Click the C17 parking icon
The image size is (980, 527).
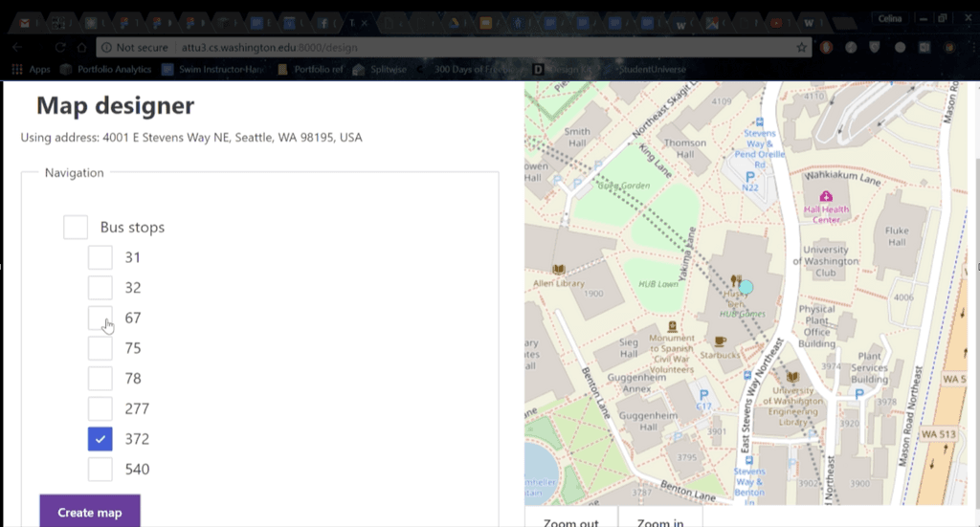703,395
